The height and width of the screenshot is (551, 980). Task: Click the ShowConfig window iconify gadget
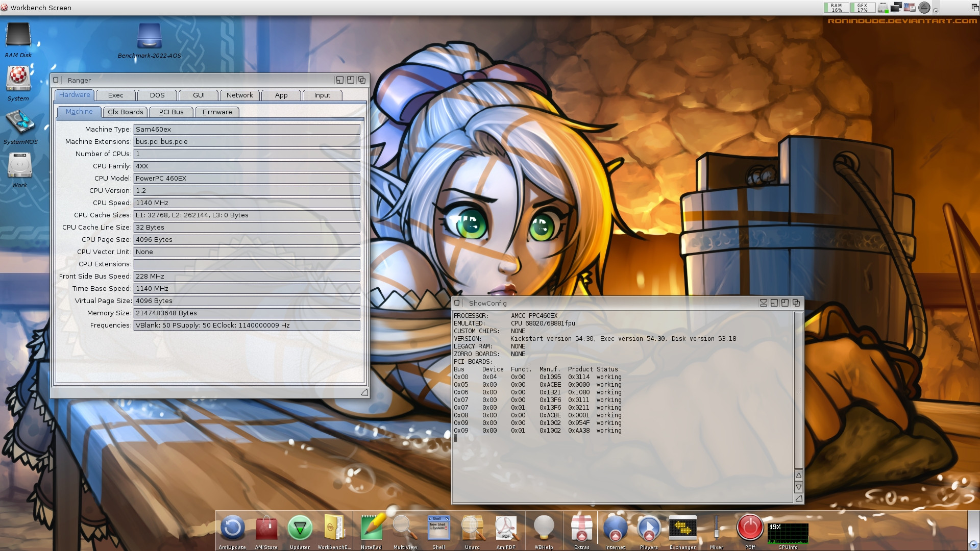coord(774,303)
